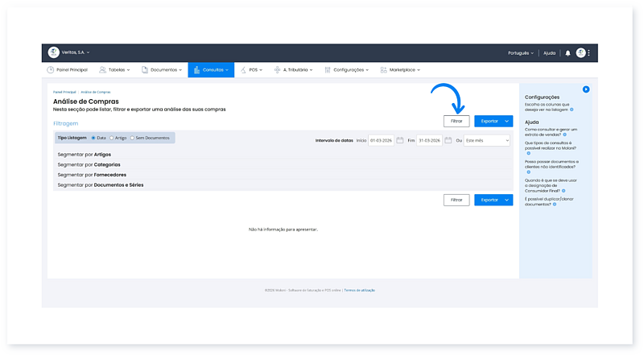The height and width of the screenshot is (356, 644).
Task: Open the three-dot options menu
Action: coord(588,52)
